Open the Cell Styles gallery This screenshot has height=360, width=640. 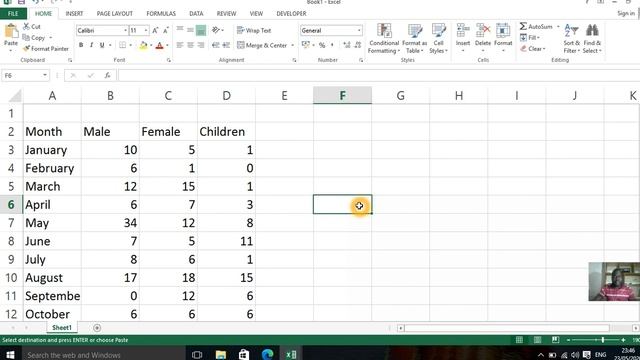click(x=438, y=38)
